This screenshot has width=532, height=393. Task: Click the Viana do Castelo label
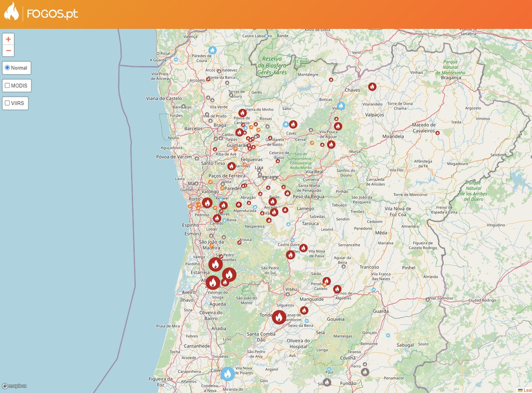tap(164, 98)
